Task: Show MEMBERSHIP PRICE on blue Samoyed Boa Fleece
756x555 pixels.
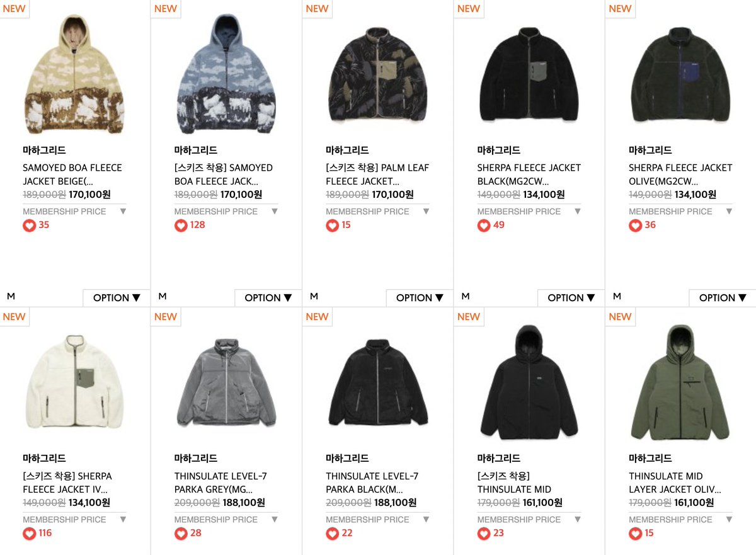Action: click(x=226, y=211)
